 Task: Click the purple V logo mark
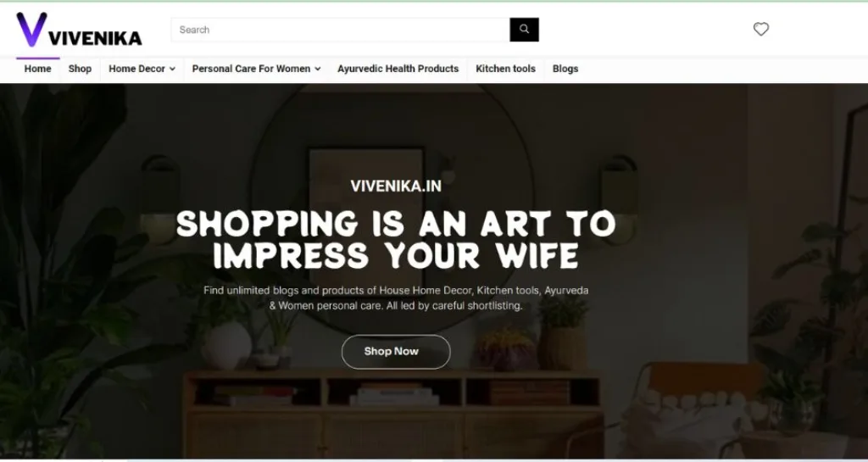pos(31,30)
